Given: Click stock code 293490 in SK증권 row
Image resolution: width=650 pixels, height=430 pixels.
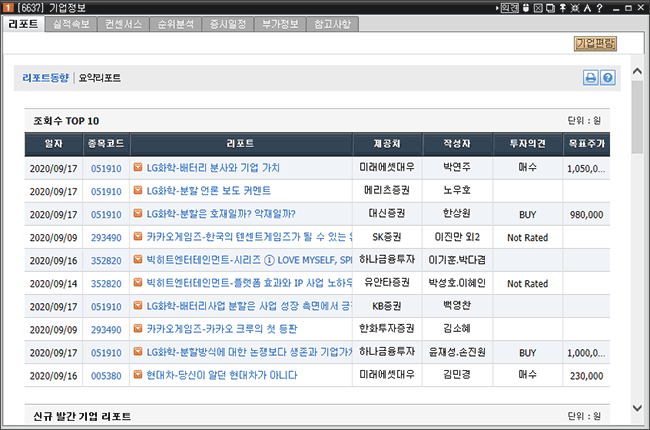Looking at the screenshot, I should [x=106, y=238].
